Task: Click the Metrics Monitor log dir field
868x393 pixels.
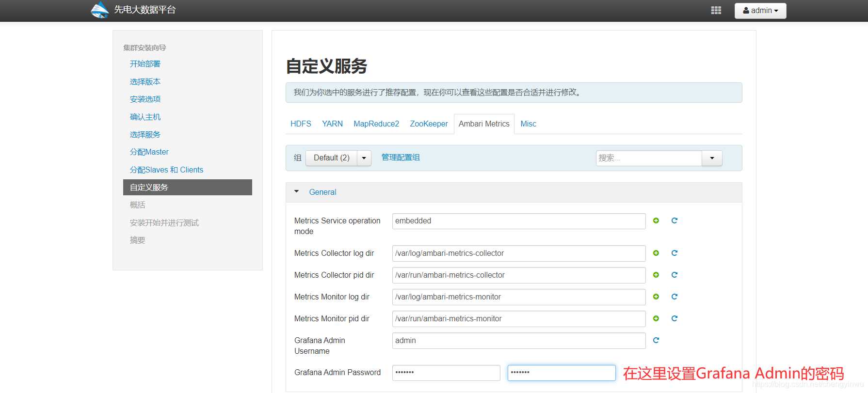Action: pos(519,297)
